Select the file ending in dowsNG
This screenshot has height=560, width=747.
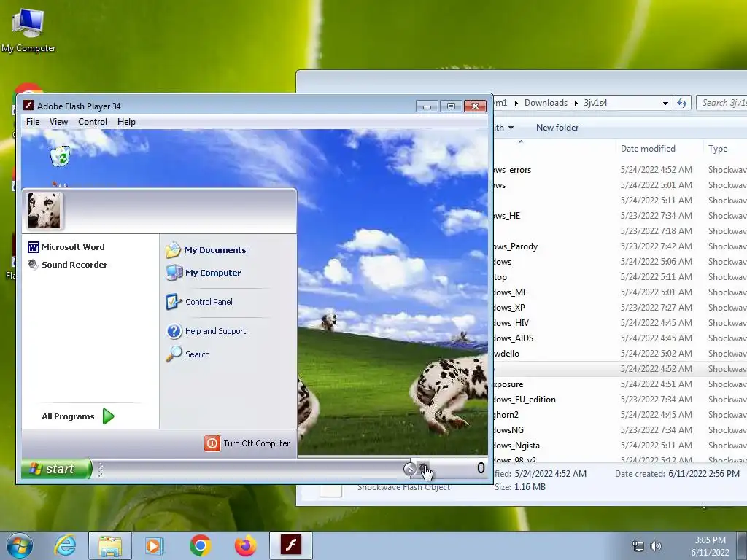click(x=508, y=430)
